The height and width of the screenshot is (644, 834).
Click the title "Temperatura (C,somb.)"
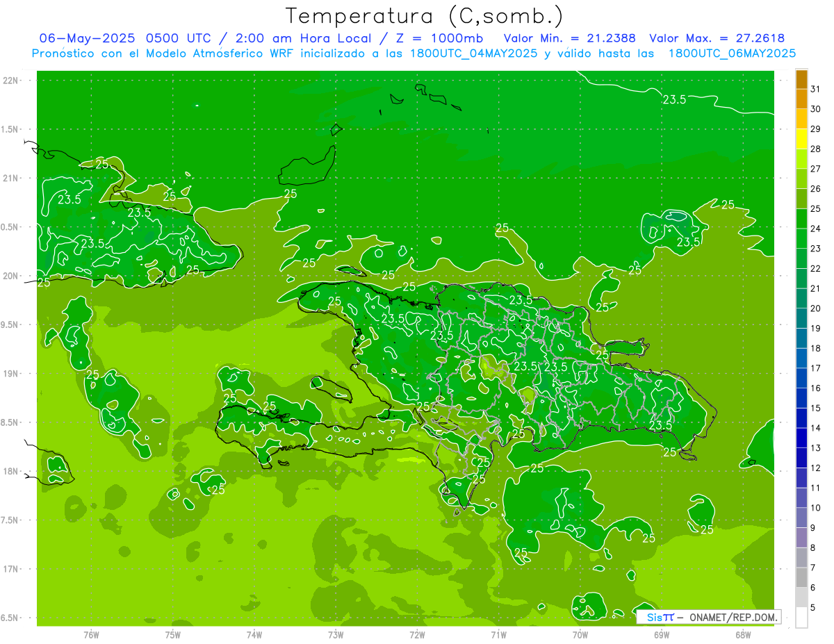point(425,16)
